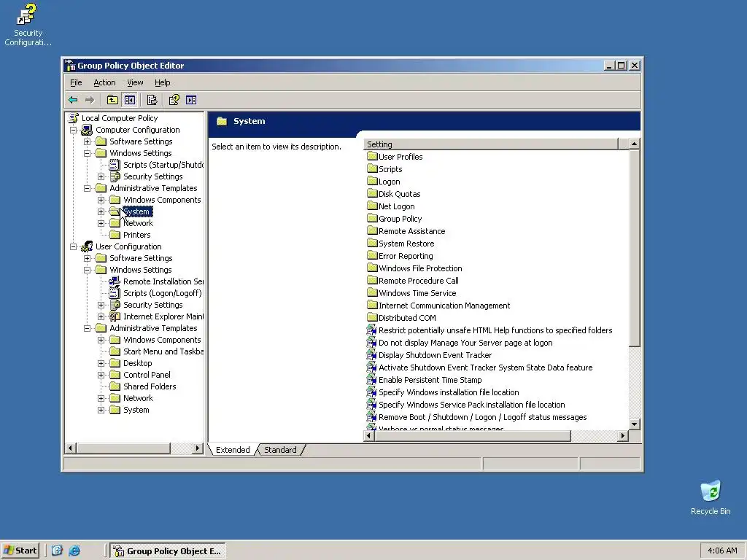This screenshot has width=747, height=560.
Task: Click the Enable Persistent Time Stamp policy icon
Action: coord(371,379)
